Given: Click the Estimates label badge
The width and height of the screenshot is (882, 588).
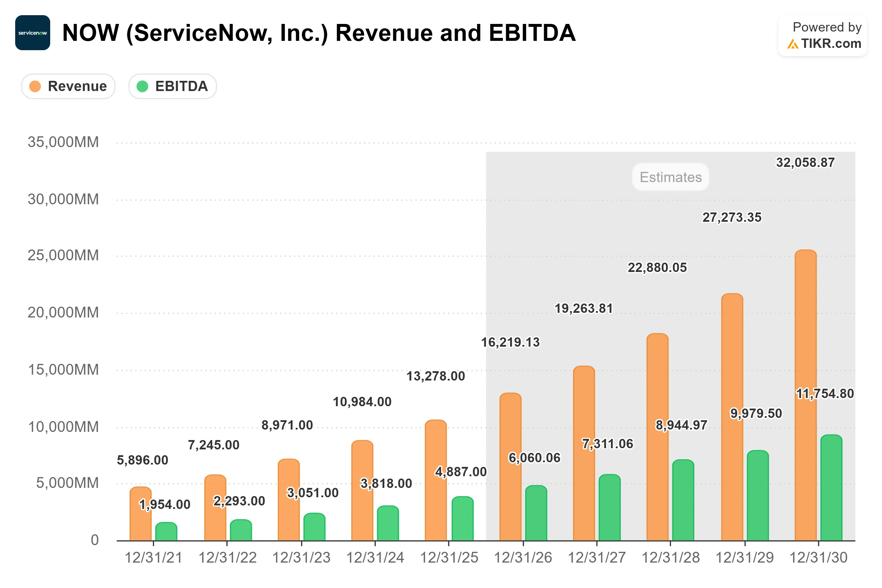Looking at the screenshot, I should coord(670,177).
